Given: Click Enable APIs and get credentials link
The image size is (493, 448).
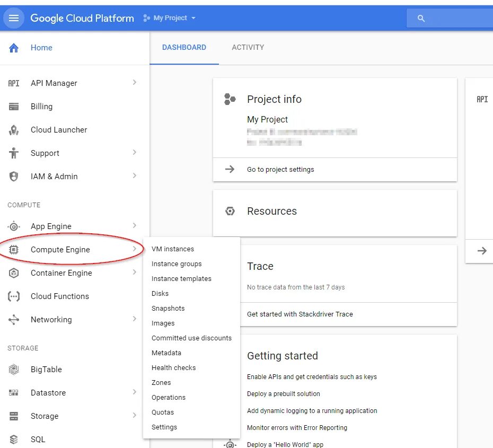Looking at the screenshot, I should [x=312, y=377].
